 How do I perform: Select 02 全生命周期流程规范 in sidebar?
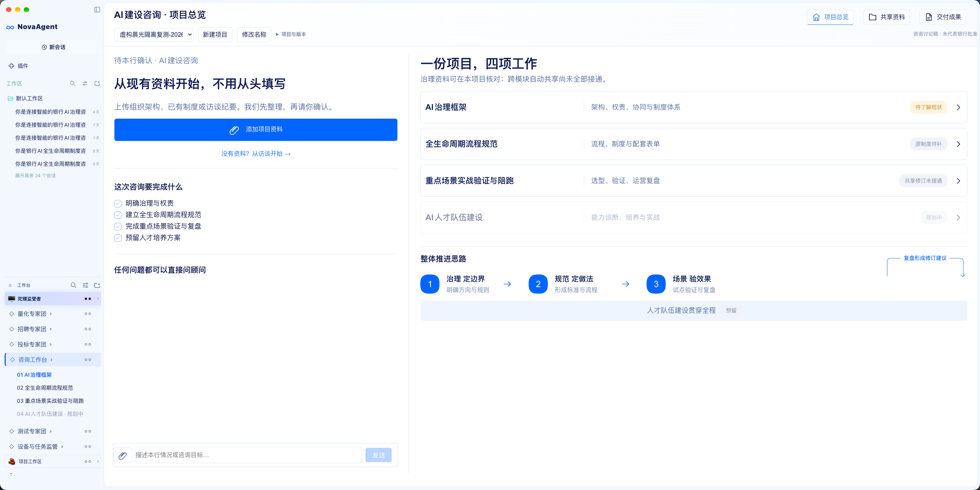point(45,388)
